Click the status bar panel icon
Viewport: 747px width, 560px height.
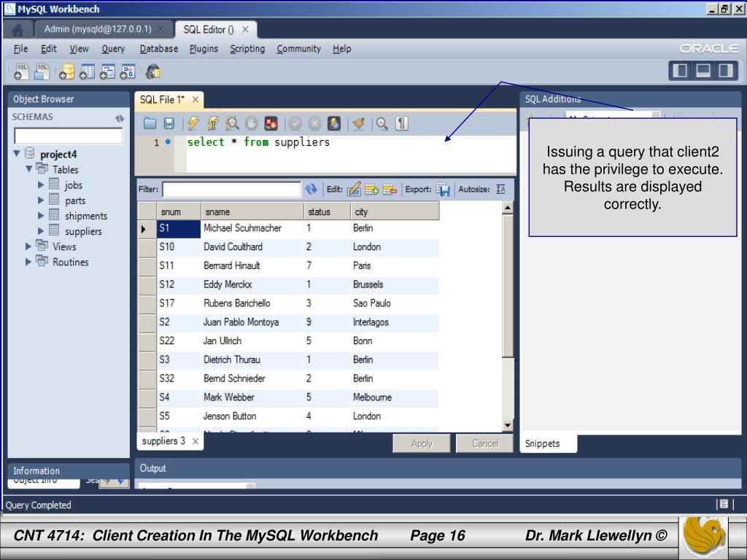pyautogui.click(x=724, y=504)
